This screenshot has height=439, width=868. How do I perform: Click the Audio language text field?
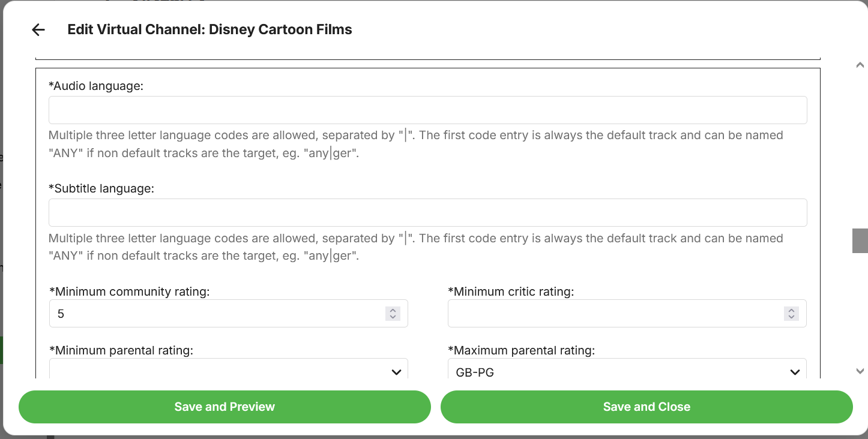(x=427, y=110)
